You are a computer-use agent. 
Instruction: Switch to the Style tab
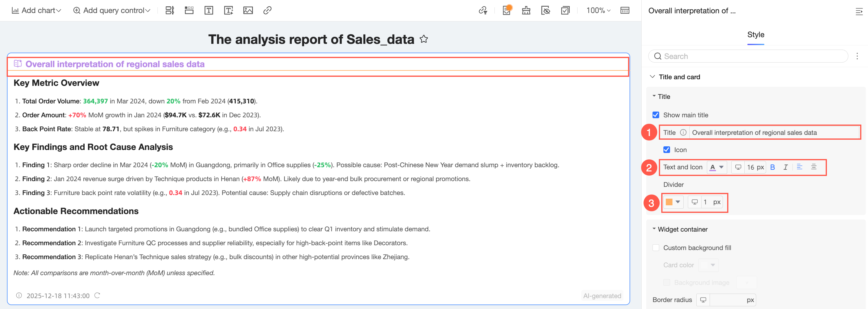coord(756,35)
